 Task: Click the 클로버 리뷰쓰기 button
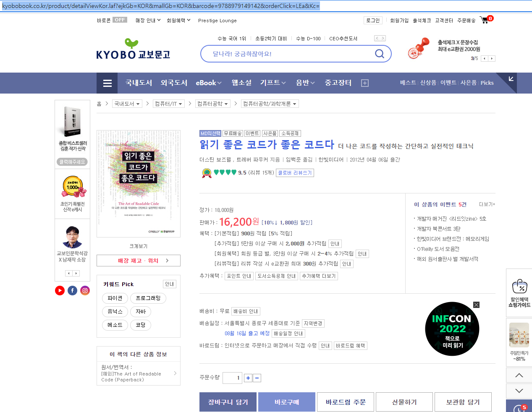pyautogui.click(x=295, y=173)
